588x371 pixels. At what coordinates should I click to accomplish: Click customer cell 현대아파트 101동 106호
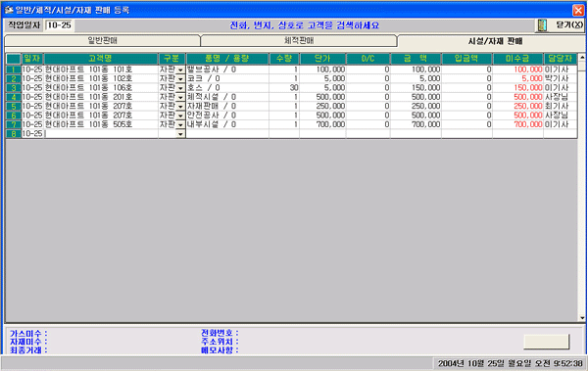coord(101,88)
